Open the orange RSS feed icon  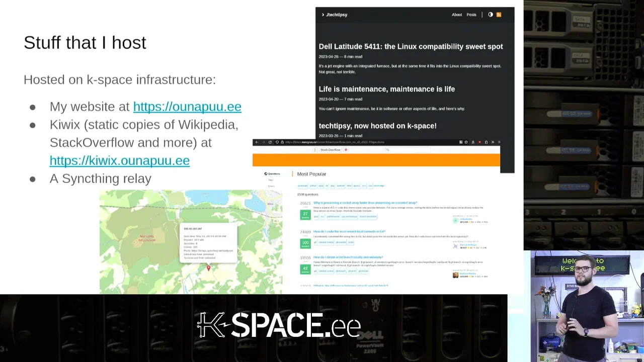[499, 15]
